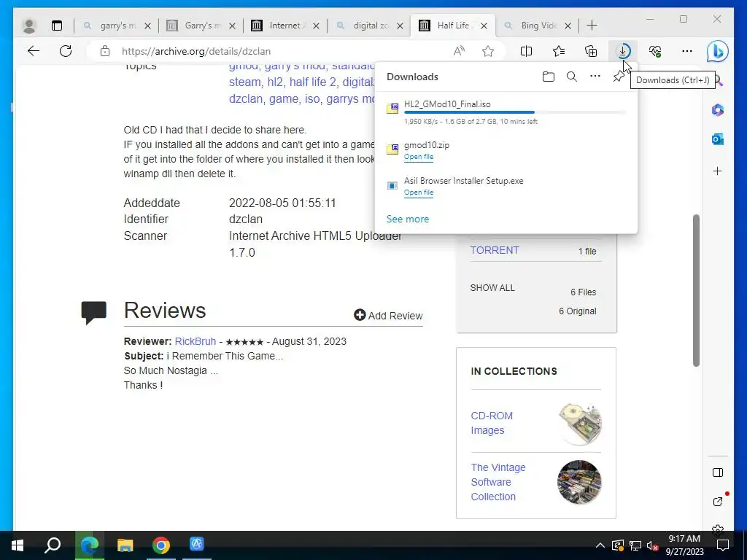Viewport: 747px width, 560px height.
Task: Click the hl2 topic link
Action: [275, 82]
